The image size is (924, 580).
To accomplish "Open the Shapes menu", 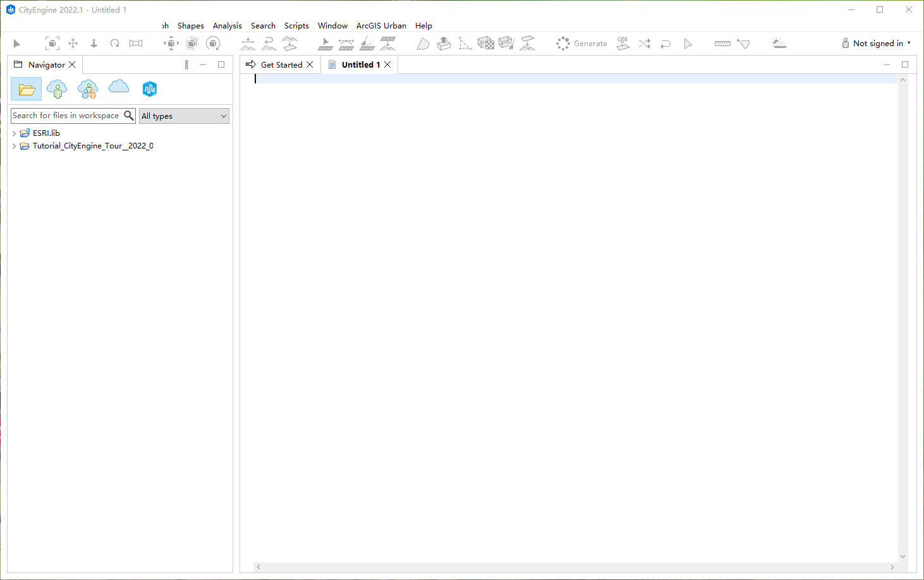I will (190, 26).
